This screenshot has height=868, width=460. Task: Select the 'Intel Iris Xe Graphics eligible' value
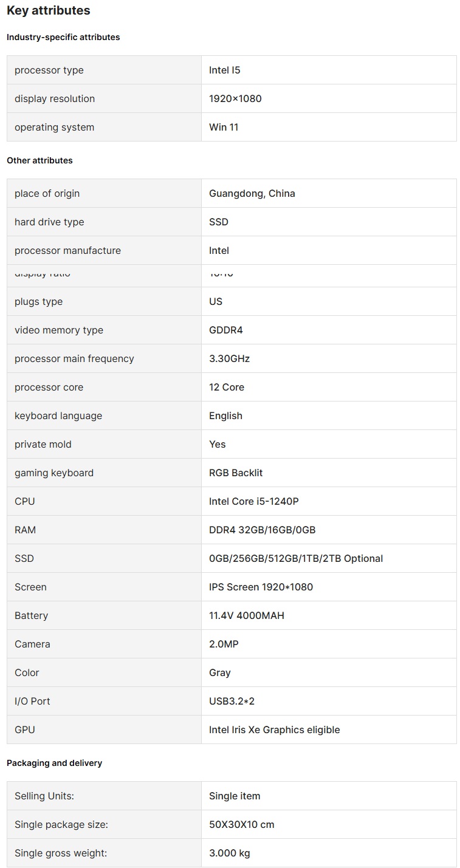[x=274, y=730]
